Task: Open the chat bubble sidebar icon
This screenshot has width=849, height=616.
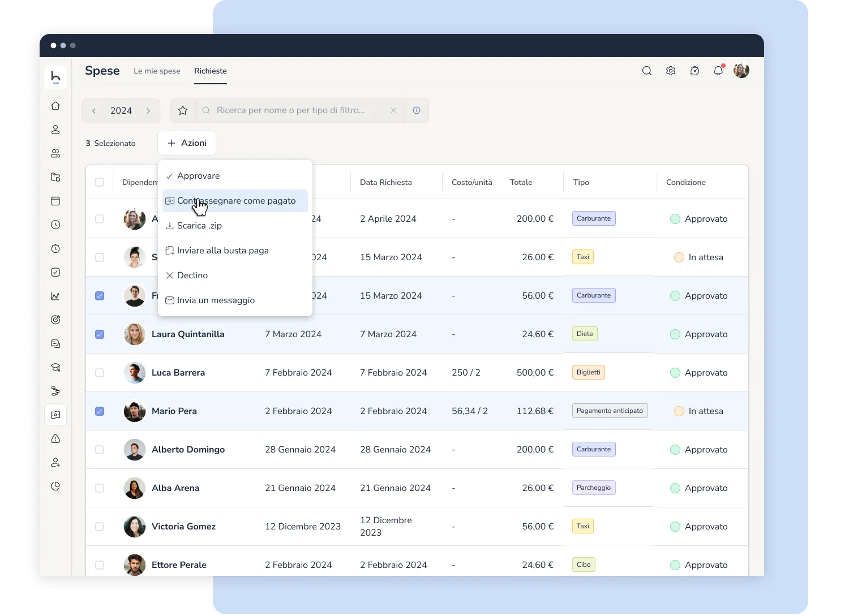Action: click(x=55, y=343)
